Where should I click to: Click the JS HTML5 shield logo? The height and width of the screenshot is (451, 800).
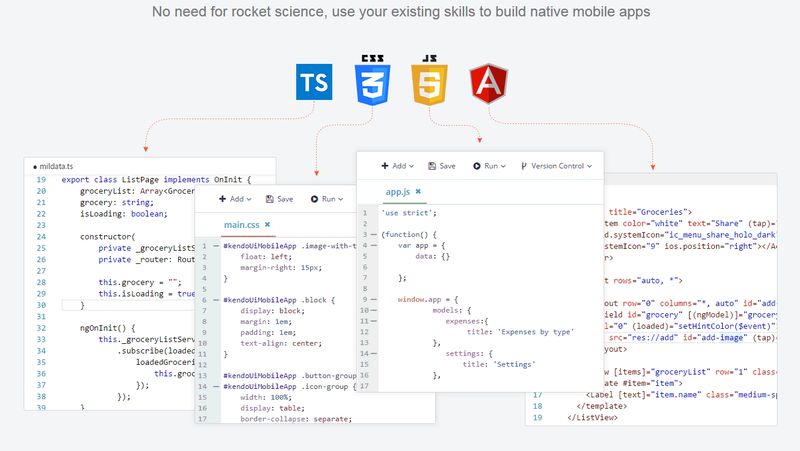[x=429, y=81]
